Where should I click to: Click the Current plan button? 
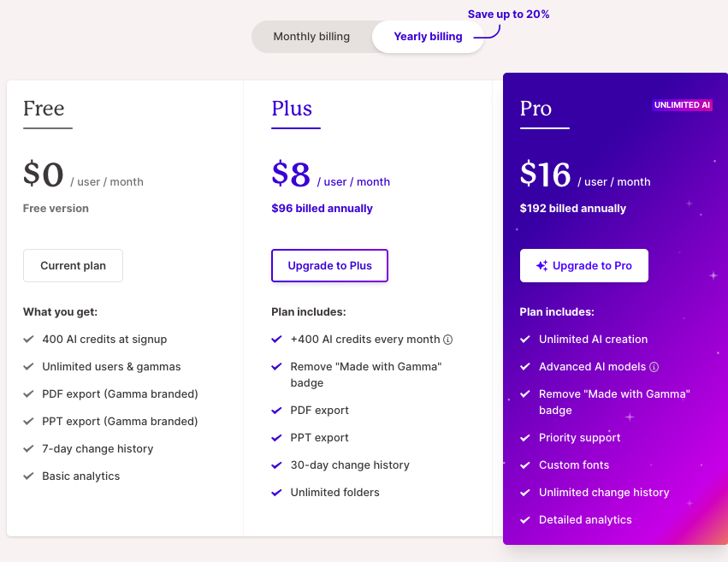click(73, 265)
